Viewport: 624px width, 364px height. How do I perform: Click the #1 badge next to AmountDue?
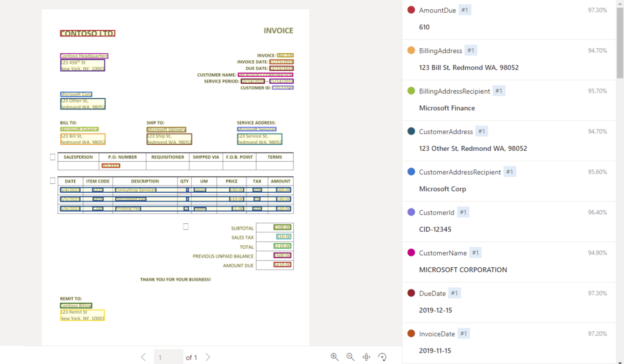(x=465, y=10)
